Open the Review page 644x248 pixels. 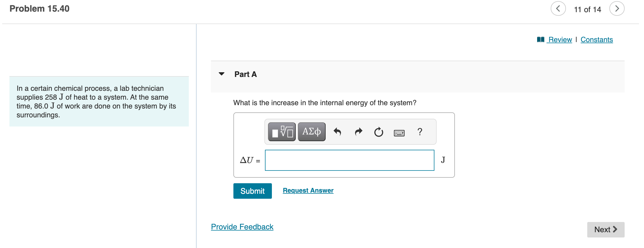[x=560, y=40]
